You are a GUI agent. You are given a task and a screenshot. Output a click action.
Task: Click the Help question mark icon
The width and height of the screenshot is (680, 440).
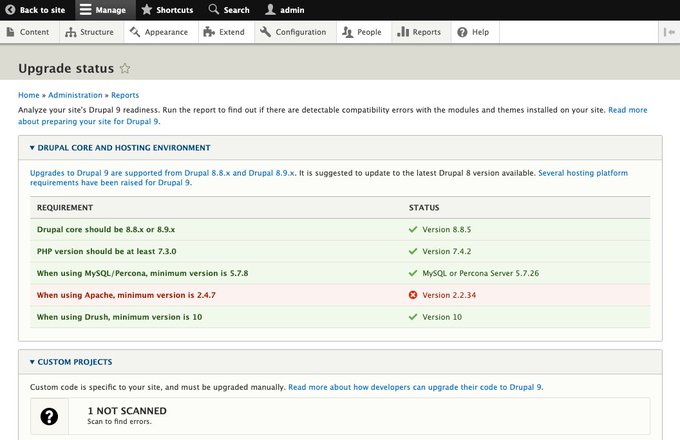(x=462, y=32)
